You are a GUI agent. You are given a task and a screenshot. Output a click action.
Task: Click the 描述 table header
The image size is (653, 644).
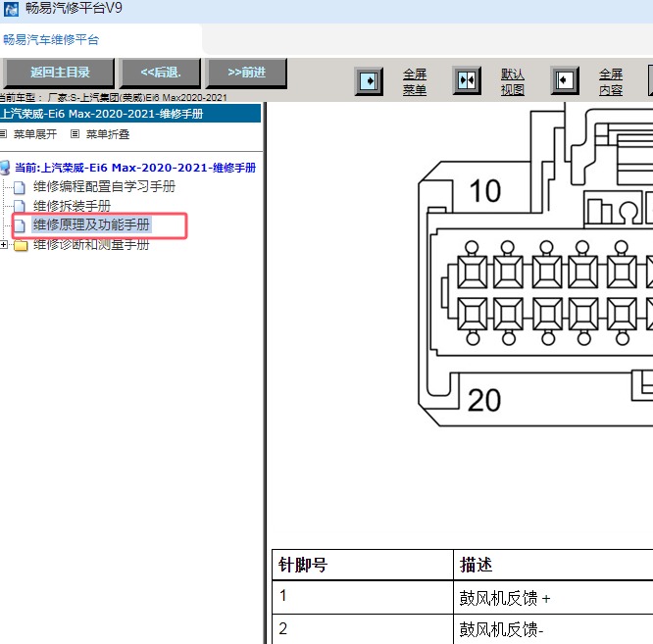(553, 565)
